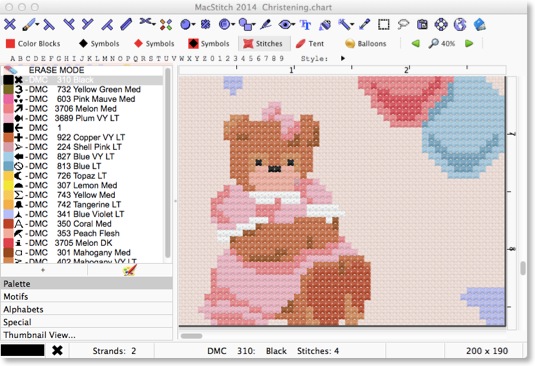Viewport: 535px width, 366px height.
Task: Select DMC 301 Mahogany Med color
Action: [83, 252]
